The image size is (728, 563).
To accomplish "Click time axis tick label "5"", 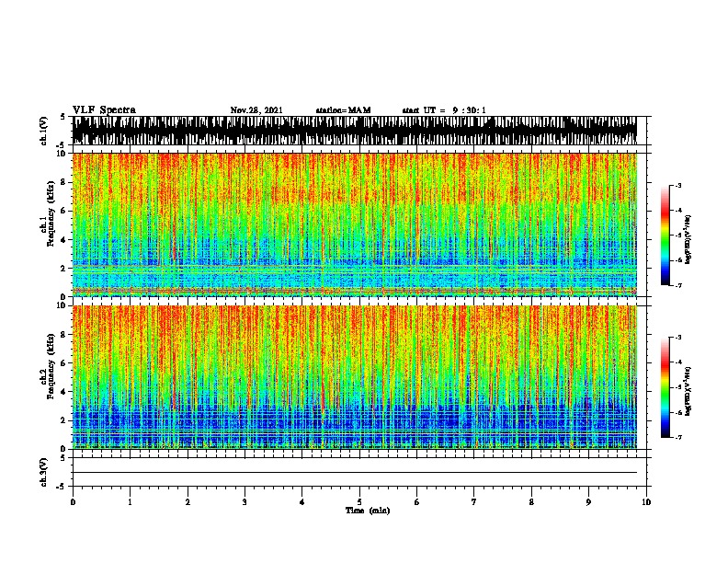I will (359, 502).
